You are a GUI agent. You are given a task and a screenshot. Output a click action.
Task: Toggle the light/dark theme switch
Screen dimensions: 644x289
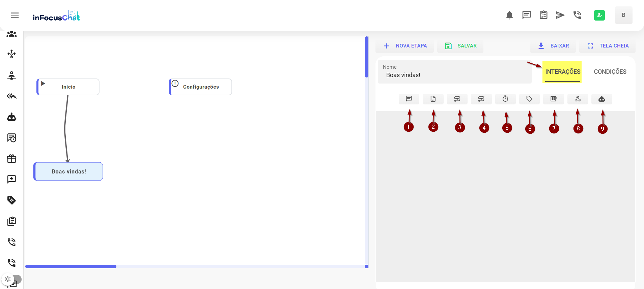pyautogui.click(x=11, y=279)
